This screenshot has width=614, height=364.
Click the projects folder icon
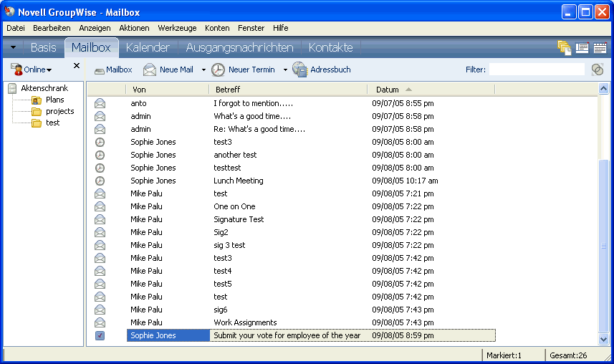pyautogui.click(x=37, y=112)
